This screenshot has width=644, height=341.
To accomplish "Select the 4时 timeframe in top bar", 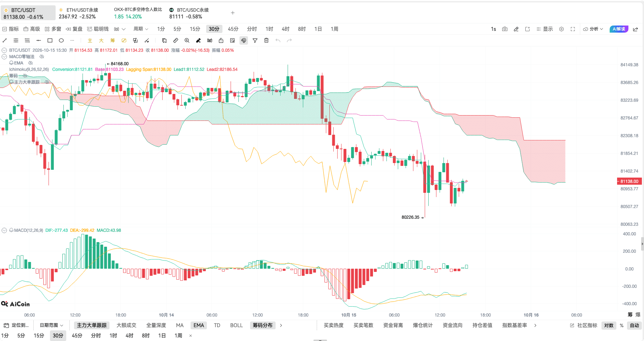I will [286, 29].
